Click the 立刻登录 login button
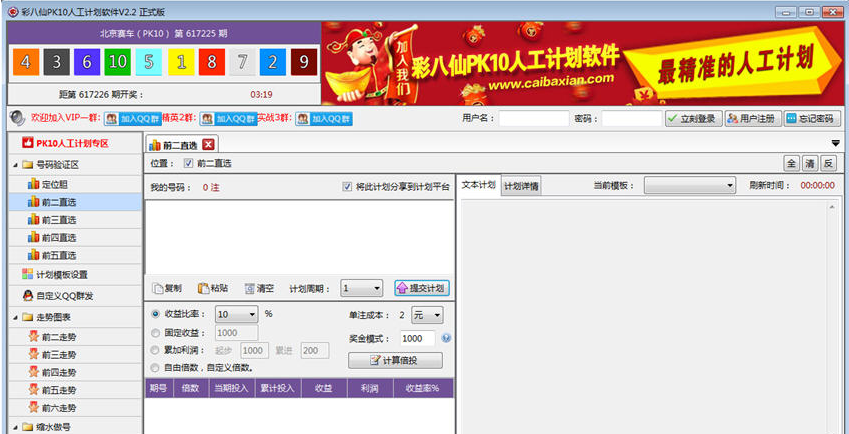Image resolution: width=849 pixels, height=434 pixels. pyautogui.click(x=694, y=119)
